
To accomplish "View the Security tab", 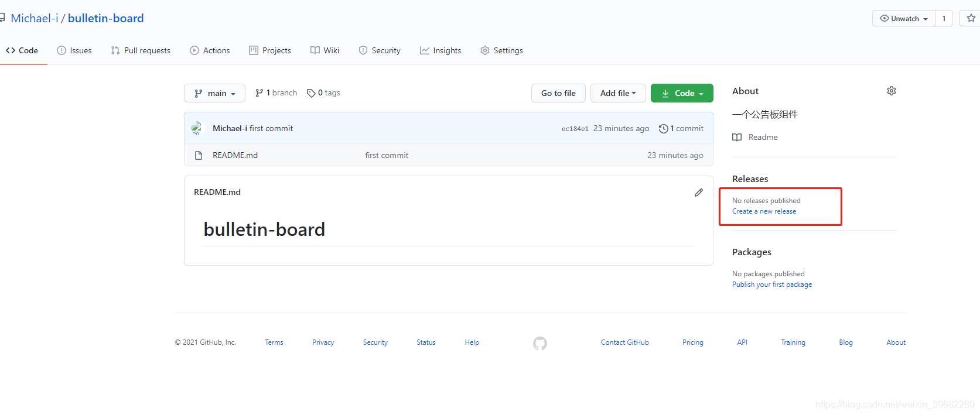I will pos(380,50).
